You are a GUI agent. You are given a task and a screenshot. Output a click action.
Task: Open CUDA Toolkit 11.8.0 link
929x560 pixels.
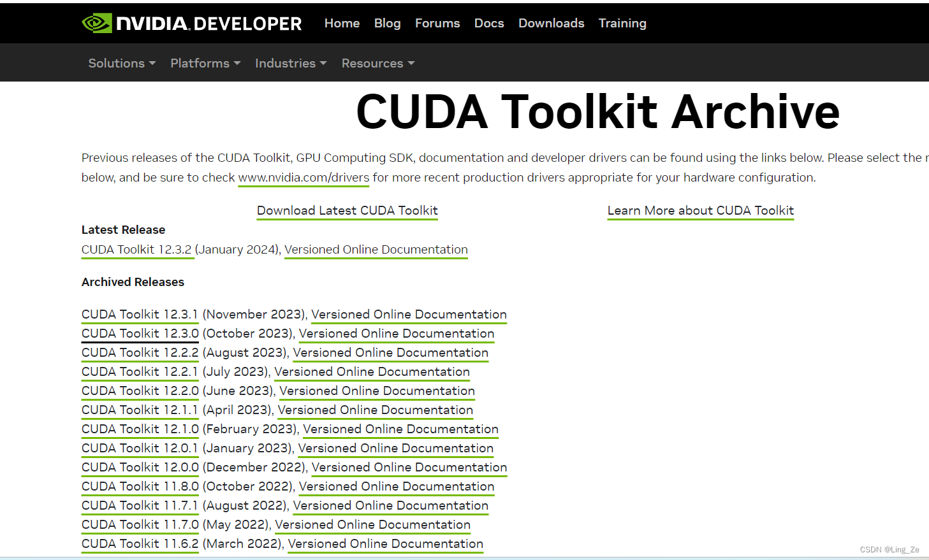coord(140,487)
